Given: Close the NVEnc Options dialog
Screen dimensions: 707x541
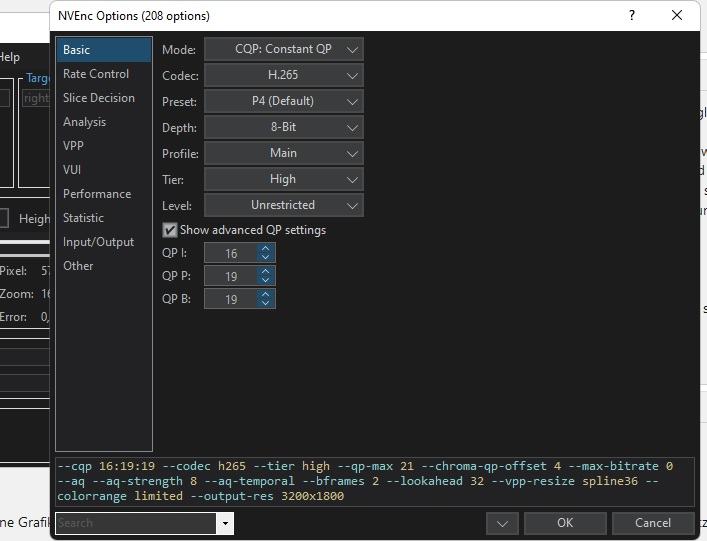Looking at the screenshot, I should coord(677,16).
